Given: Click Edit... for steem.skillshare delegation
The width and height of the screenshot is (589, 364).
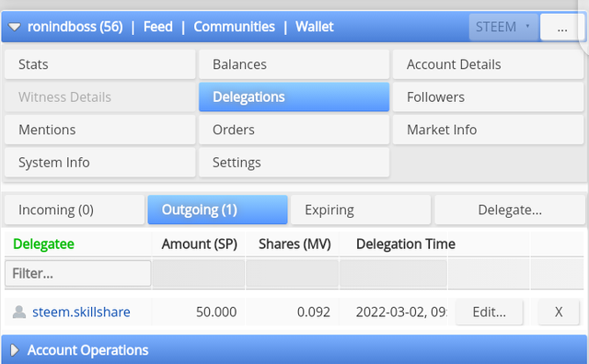Looking at the screenshot, I should 489,312.
